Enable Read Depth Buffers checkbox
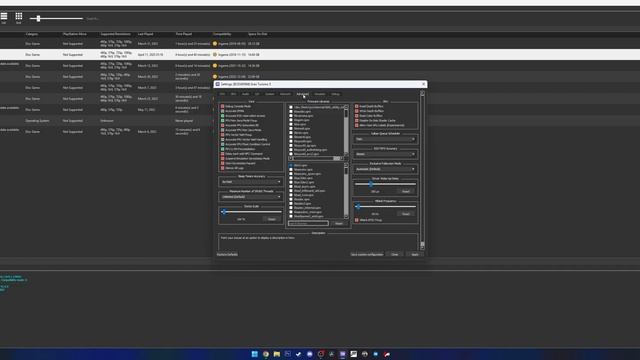 (x=357, y=106)
